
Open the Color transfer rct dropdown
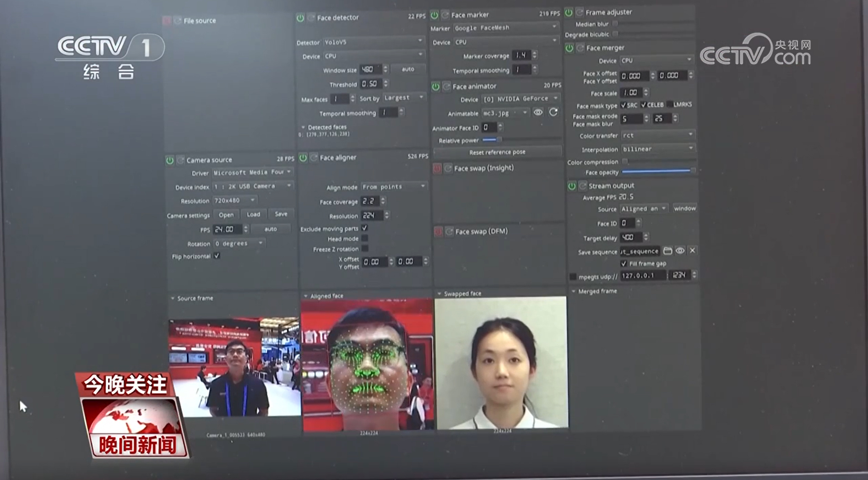pyautogui.click(x=657, y=135)
